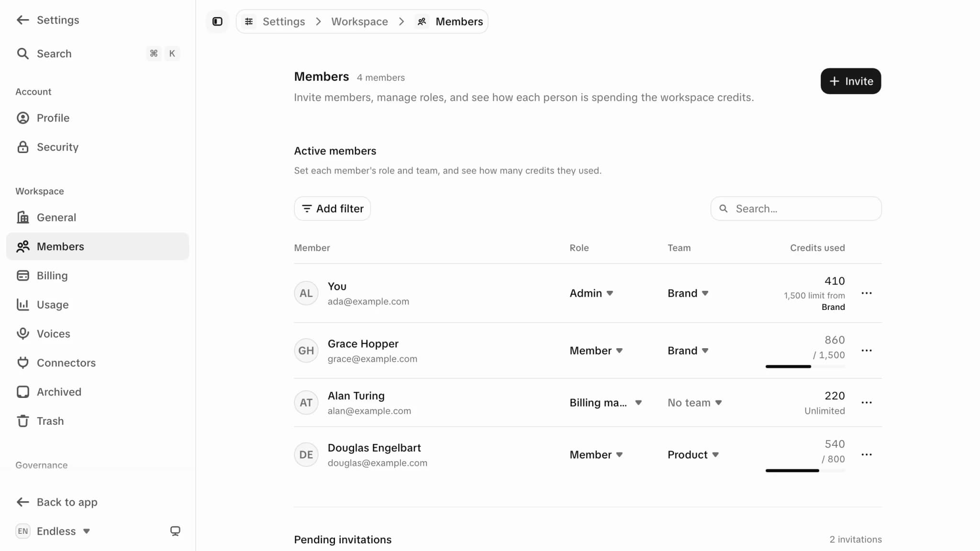Open the Security settings page
Image resolution: width=980 pixels, height=551 pixels.
click(x=98, y=147)
